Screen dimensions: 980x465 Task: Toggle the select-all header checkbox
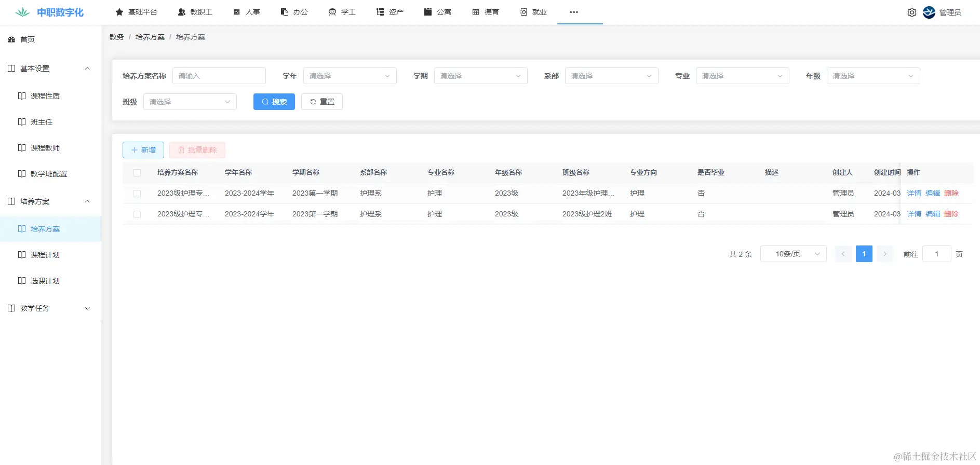tap(137, 173)
